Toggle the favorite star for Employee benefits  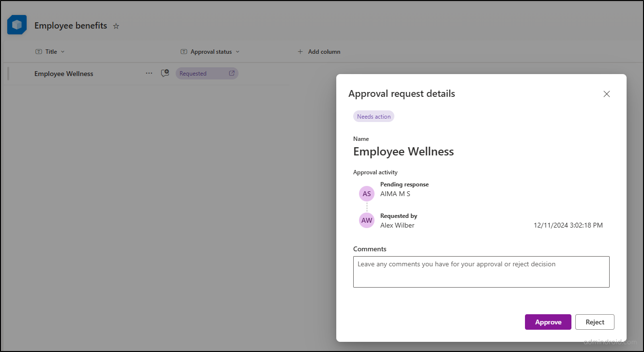click(x=116, y=26)
